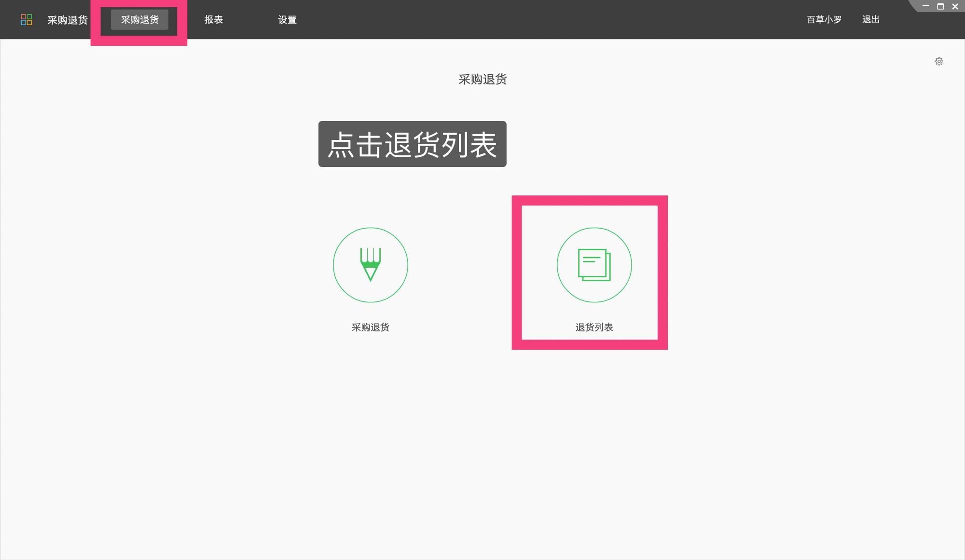Click the 点击退货列表 tooltip banner
Image resolution: width=965 pixels, height=560 pixels.
412,144
